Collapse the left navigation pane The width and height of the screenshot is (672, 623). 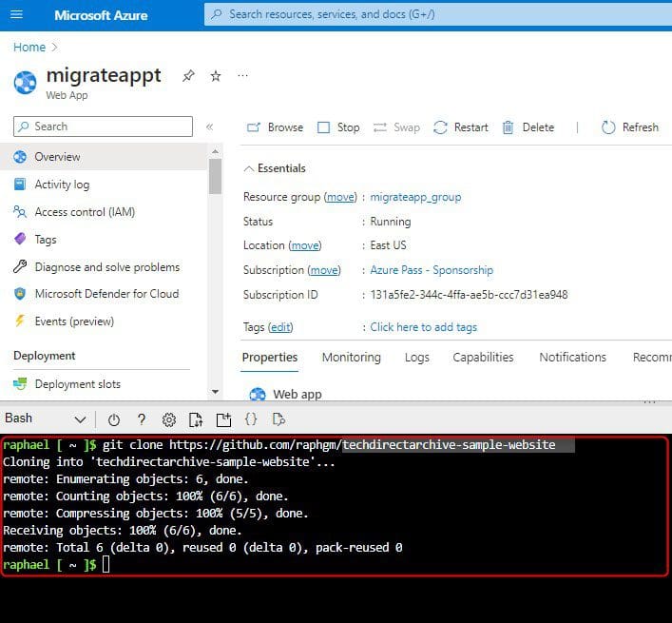click(209, 127)
